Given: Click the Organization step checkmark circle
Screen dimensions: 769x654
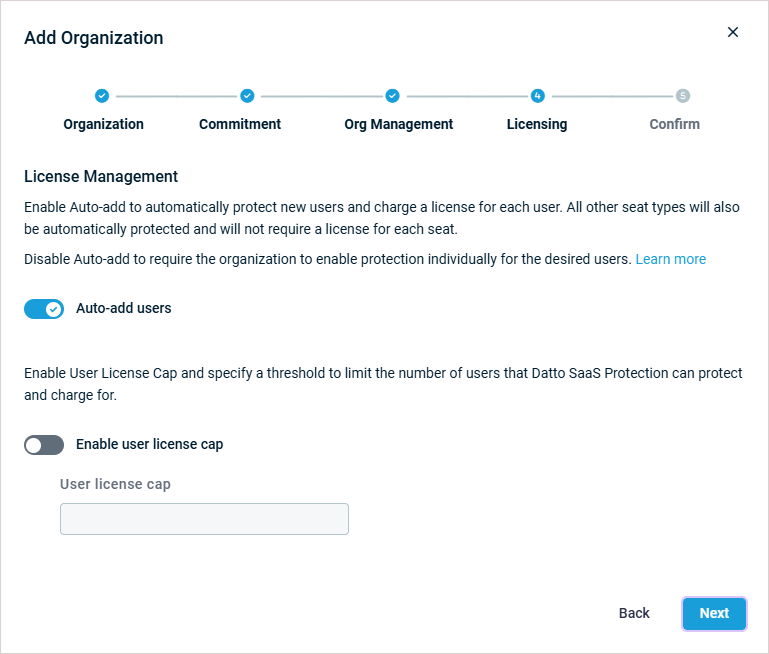Looking at the screenshot, I should (101, 96).
